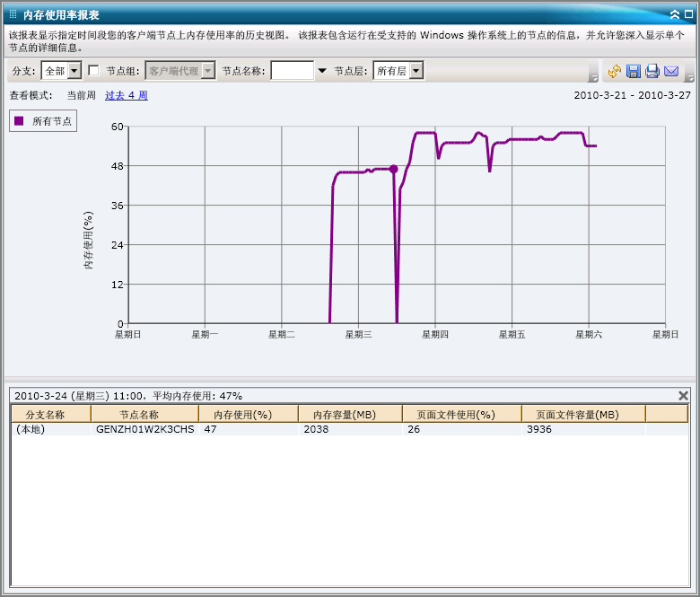Select the GENZH01W2K3CHS node row
The height and width of the screenshot is (597, 700).
click(x=144, y=429)
